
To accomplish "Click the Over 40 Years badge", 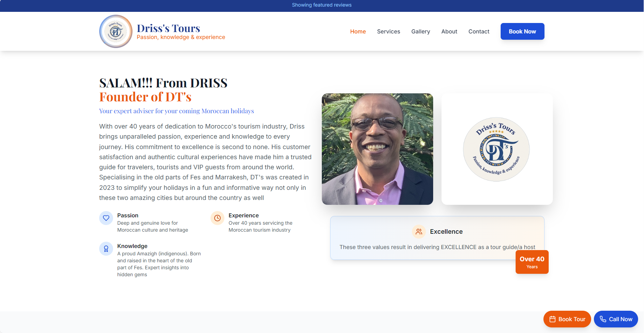I will [x=532, y=262].
